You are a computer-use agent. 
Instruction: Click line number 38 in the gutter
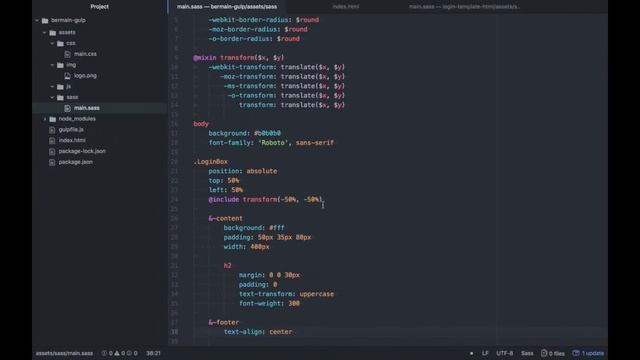point(174,332)
